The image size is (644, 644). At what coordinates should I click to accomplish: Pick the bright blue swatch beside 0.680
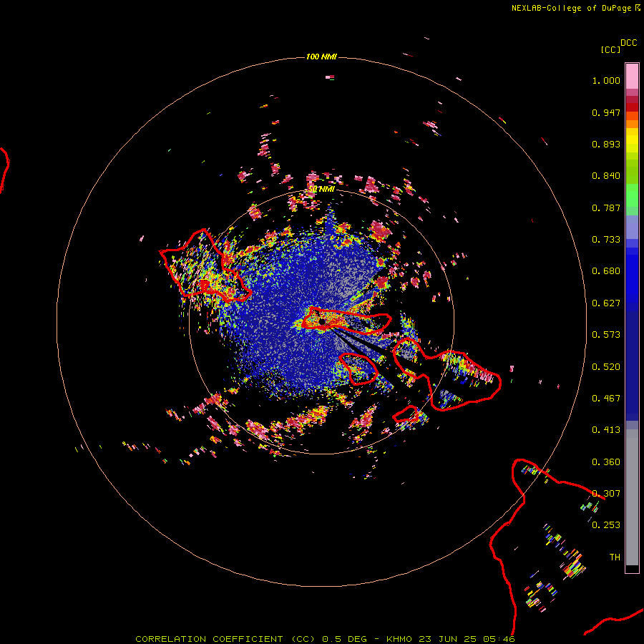(x=632, y=275)
